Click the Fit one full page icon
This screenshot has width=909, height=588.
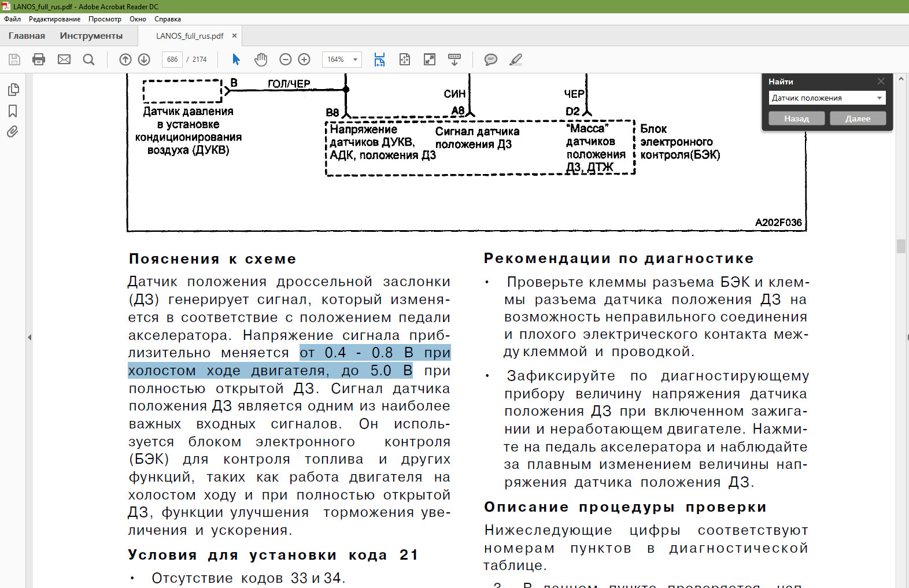405,60
